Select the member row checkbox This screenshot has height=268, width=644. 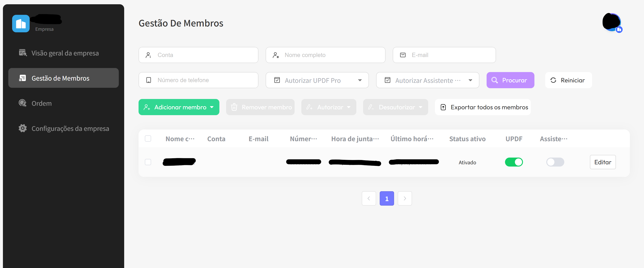(x=148, y=162)
